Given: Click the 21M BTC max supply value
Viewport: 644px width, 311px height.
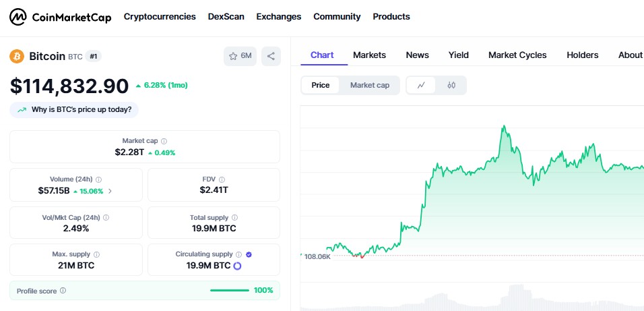Looking at the screenshot, I should pos(76,265).
